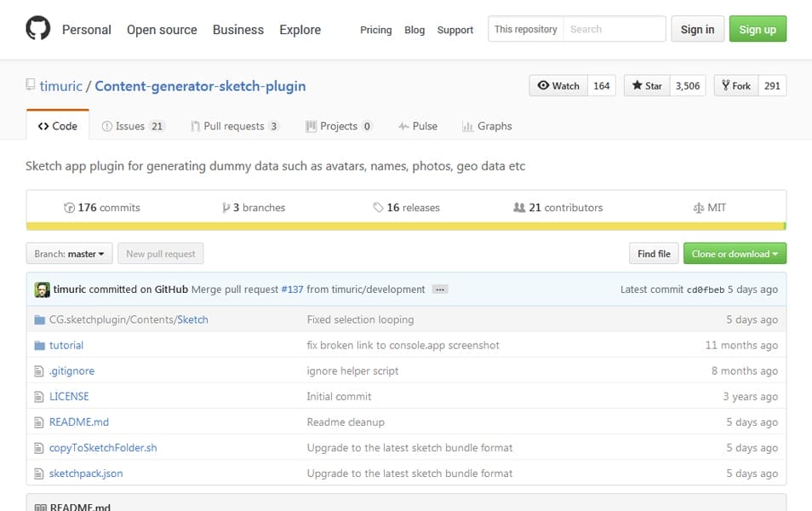Click the MIT license scale icon
Screen dimensions: 812x511
[x=699, y=208]
